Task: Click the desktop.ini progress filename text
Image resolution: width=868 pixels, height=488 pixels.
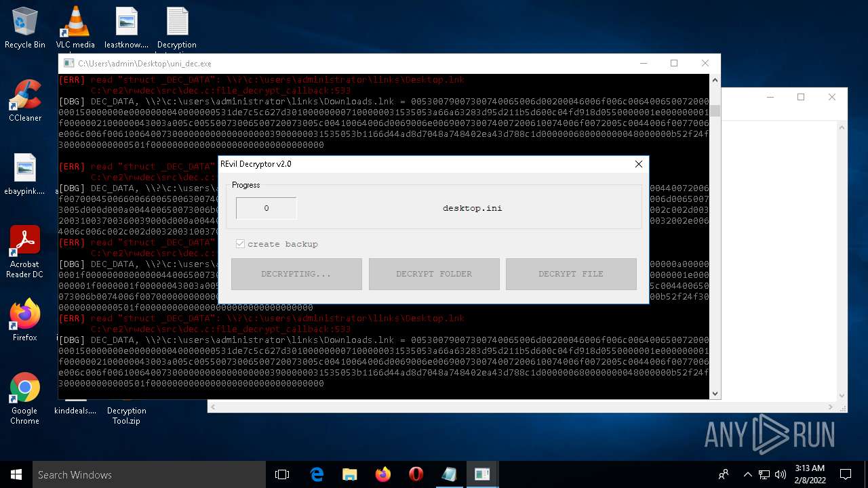Action: pos(473,208)
